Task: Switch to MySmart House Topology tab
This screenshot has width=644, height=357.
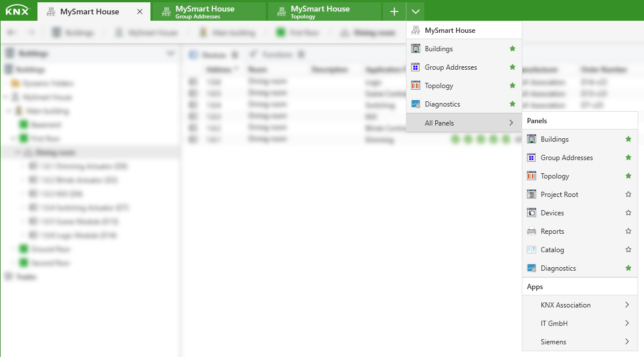Action: 325,12
